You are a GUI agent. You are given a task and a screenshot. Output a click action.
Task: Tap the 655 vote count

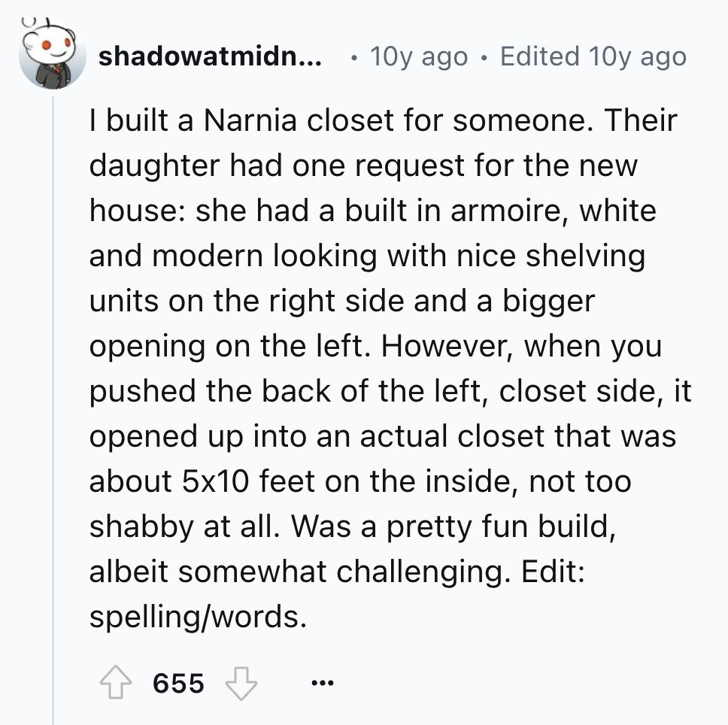tap(178, 683)
